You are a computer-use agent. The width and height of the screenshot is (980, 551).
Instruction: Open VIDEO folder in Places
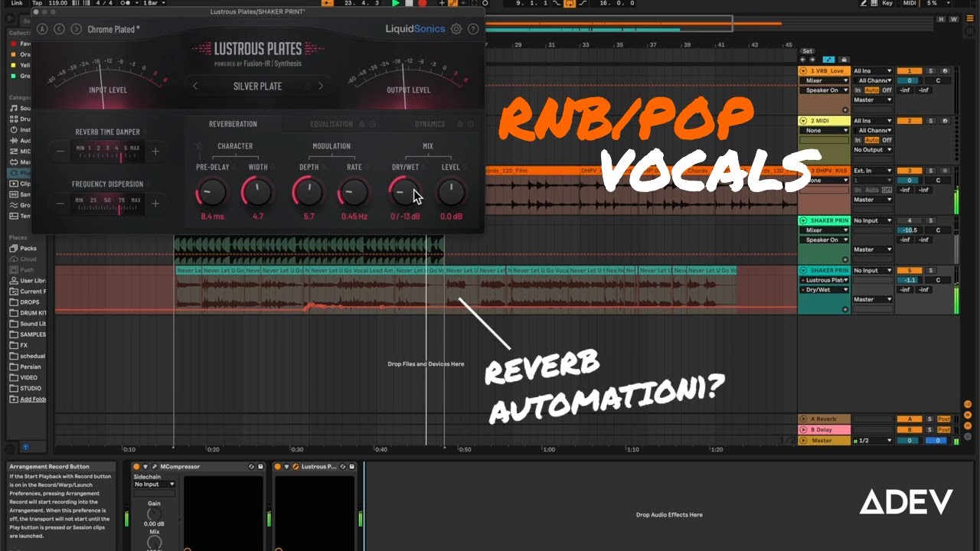[x=28, y=377]
